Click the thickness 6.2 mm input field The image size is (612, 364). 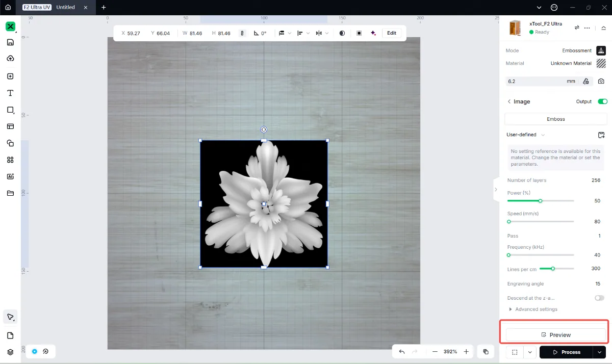(x=542, y=81)
